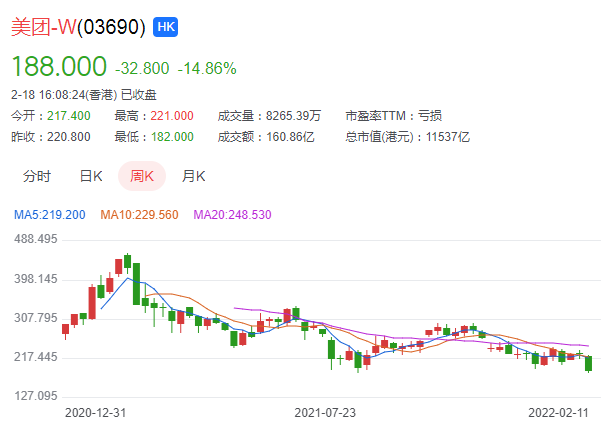Click the day low value 182.000
Viewport: 616px width, 429px height.
[x=172, y=137]
